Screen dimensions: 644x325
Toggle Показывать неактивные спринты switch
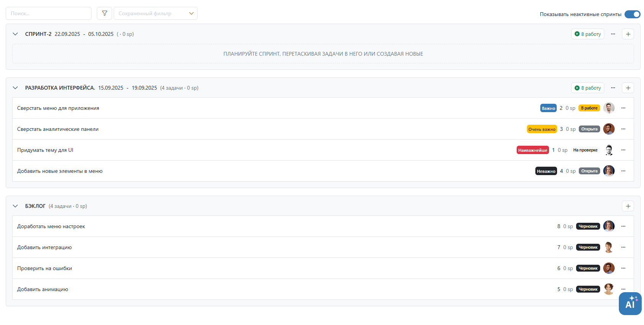coord(633,14)
